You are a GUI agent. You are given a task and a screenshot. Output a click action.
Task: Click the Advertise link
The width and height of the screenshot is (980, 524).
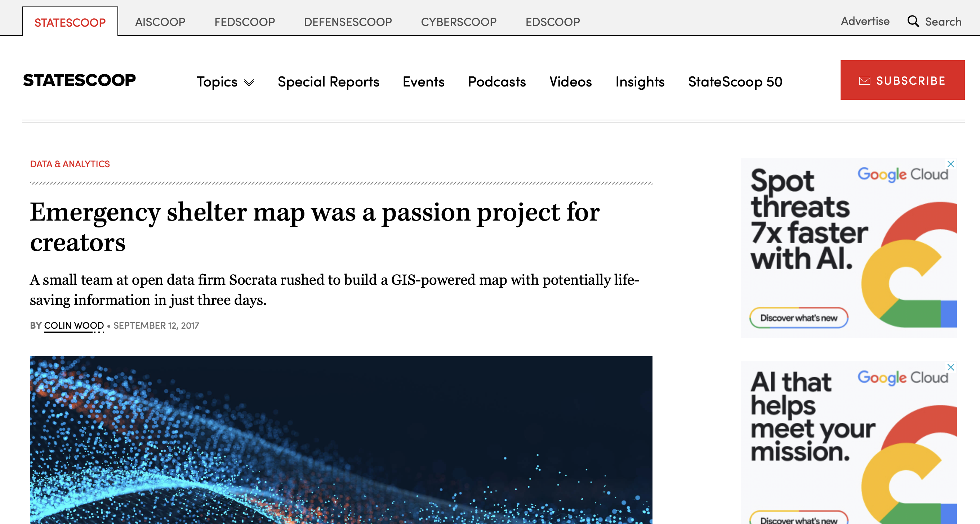pyautogui.click(x=865, y=21)
